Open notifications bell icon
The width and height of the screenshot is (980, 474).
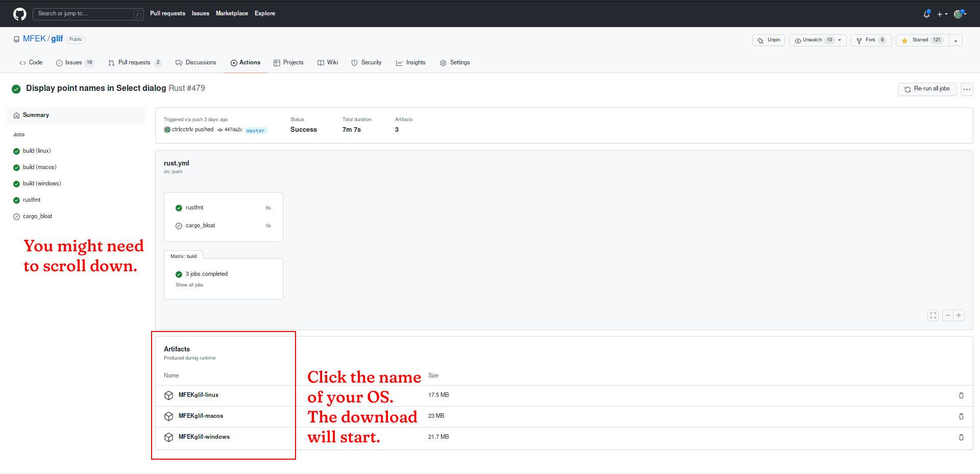pos(926,14)
